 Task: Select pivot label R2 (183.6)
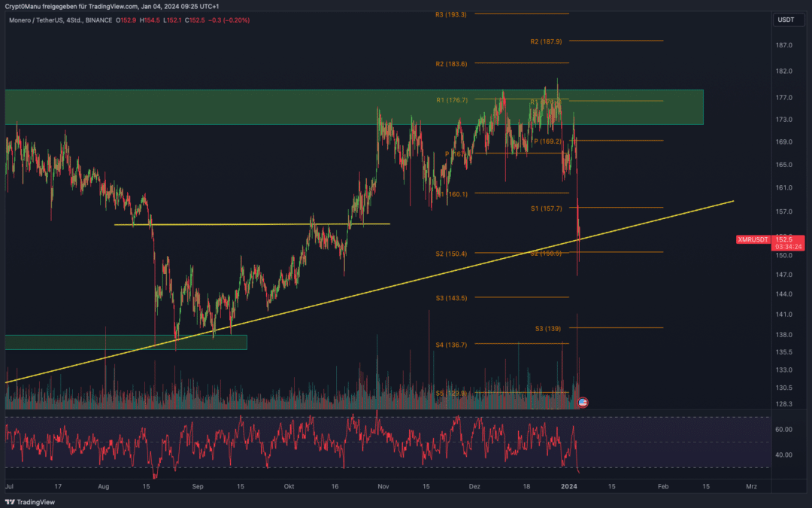pyautogui.click(x=451, y=64)
